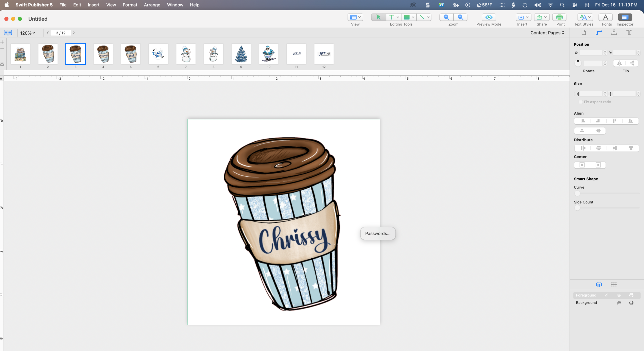The height and width of the screenshot is (351, 644).
Task: Check Fix aspect ratio box
Action: tap(581, 102)
